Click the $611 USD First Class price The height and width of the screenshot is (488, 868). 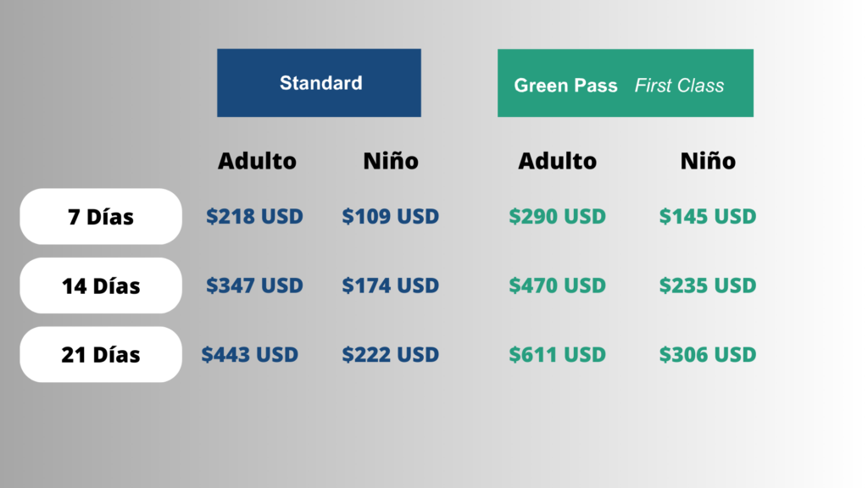(x=558, y=354)
